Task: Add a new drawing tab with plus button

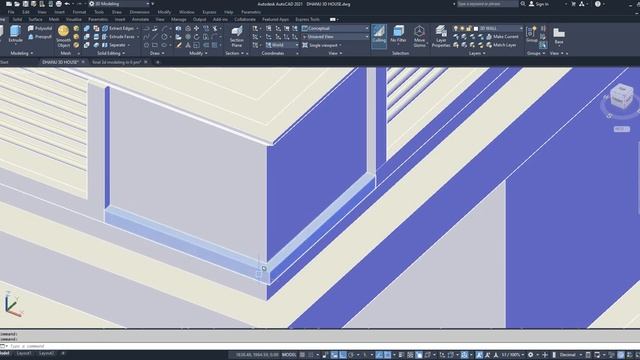Action: 158,62
